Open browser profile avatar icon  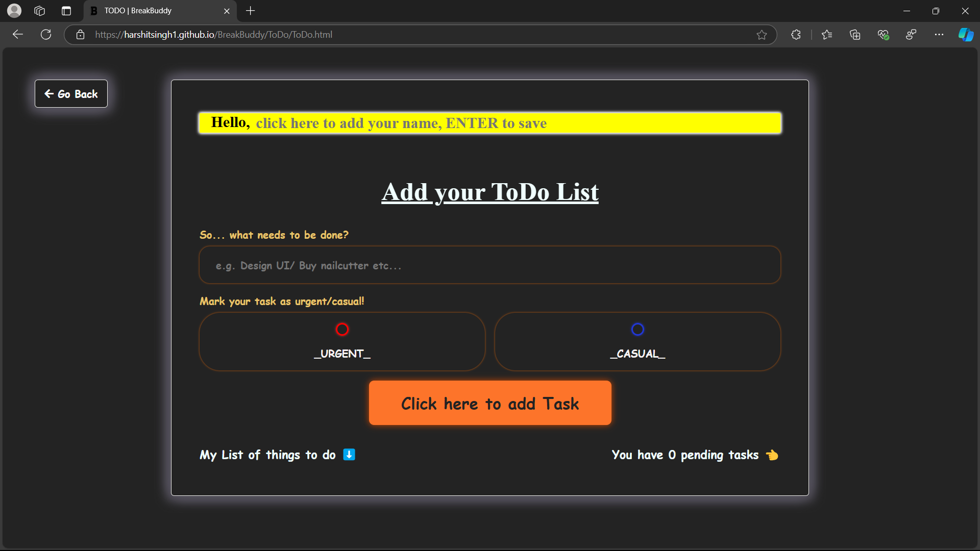click(x=14, y=11)
